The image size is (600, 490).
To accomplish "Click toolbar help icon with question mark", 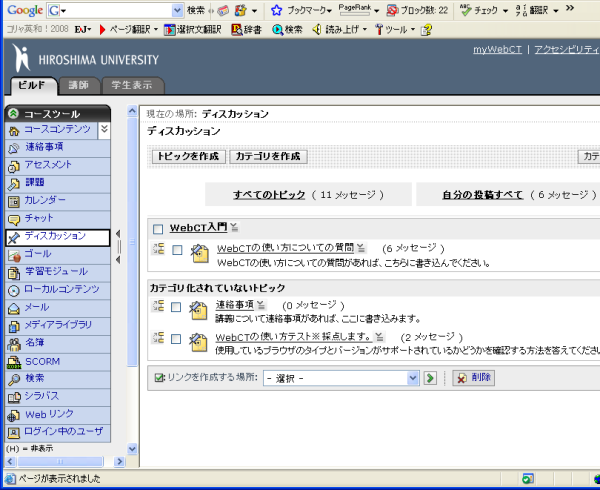I will click(427, 30).
